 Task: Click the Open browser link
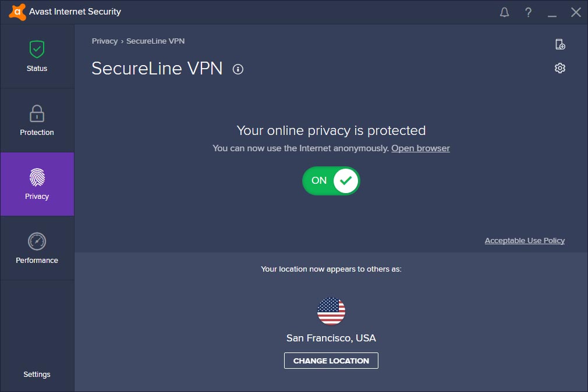coord(420,148)
